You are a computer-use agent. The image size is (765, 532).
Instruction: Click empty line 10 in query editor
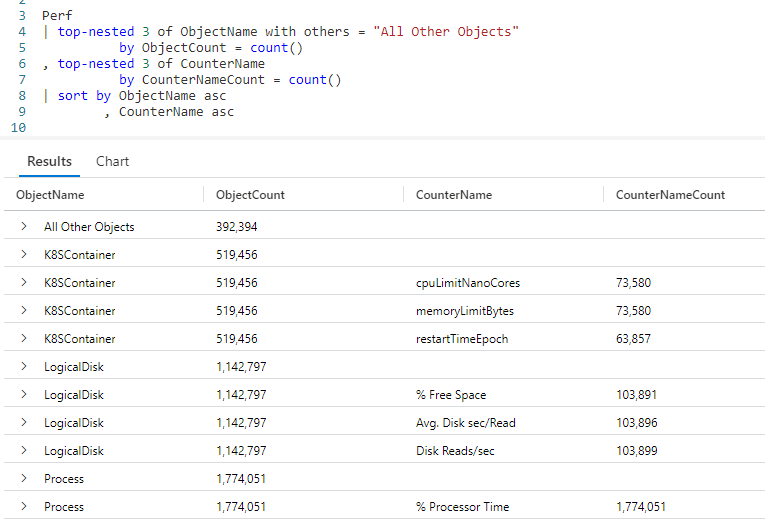(x=200, y=127)
